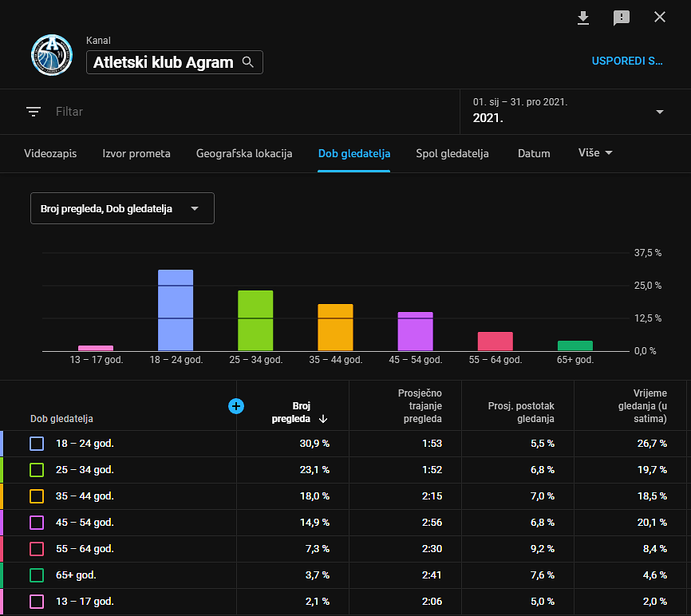Go to the Spol gledatelja tab
This screenshot has width=691, height=616.
point(452,153)
